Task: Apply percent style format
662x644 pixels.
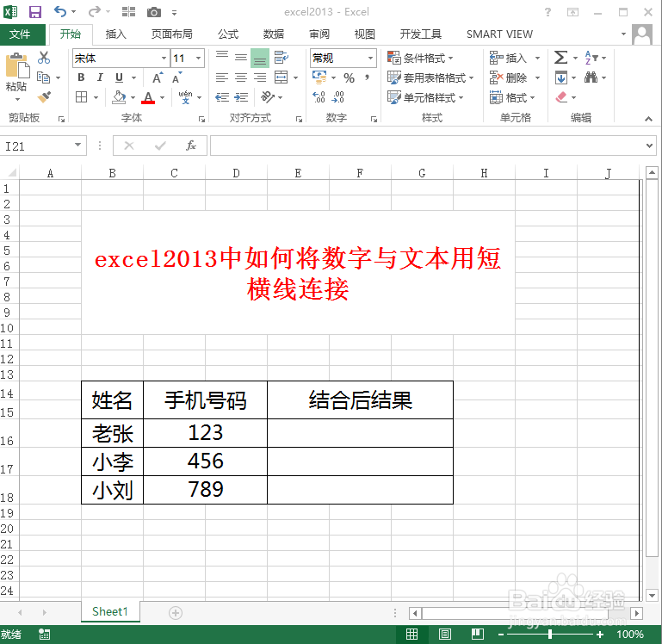Action: [x=349, y=77]
